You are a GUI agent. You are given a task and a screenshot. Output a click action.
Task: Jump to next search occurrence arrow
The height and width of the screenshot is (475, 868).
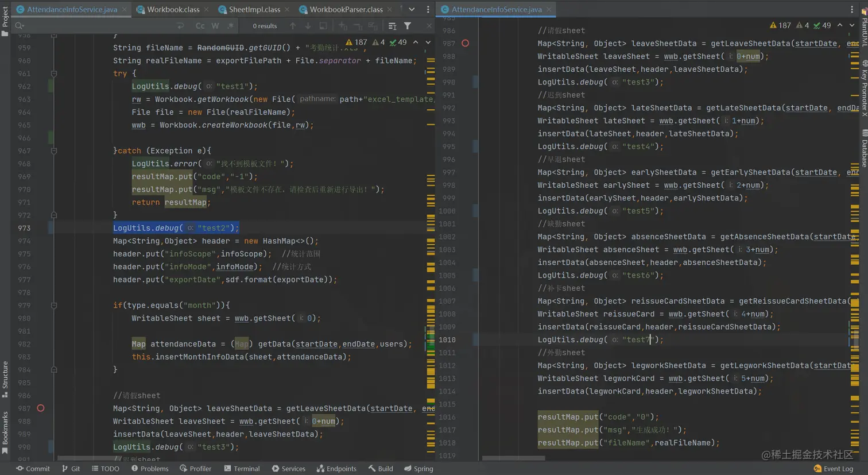click(x=308, y=26)
